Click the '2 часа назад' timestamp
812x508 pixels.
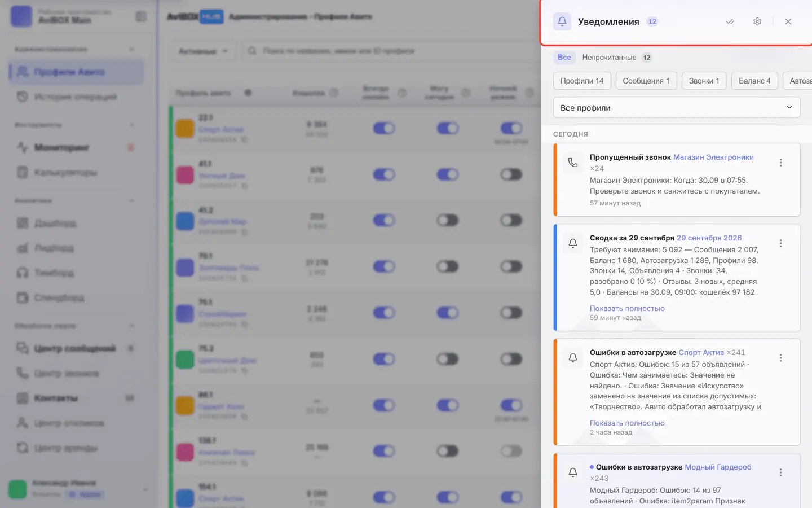point(611,432)
